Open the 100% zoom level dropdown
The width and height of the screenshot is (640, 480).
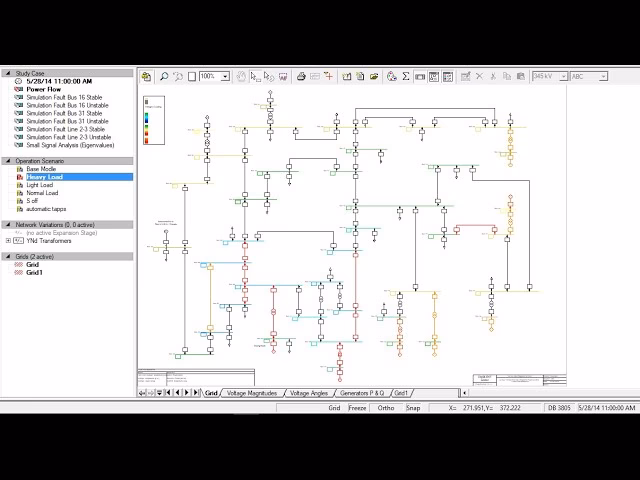click(225, 76)
